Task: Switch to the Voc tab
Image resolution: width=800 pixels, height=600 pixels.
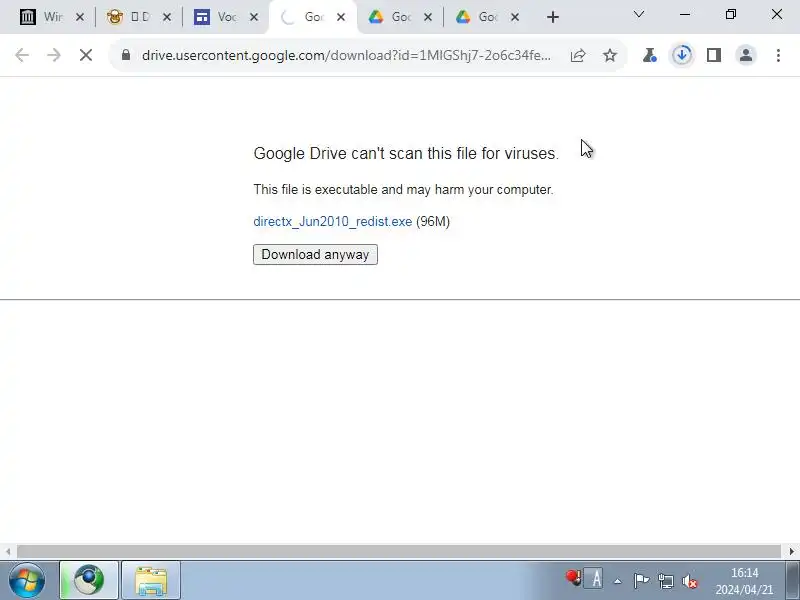Action: click(217, 17)
